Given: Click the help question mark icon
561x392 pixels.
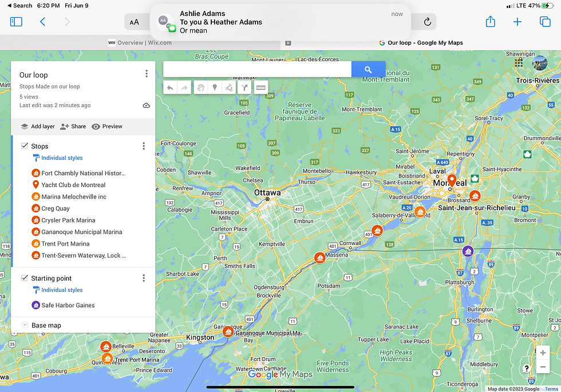Looking at the screenshot, I should 526,368.
